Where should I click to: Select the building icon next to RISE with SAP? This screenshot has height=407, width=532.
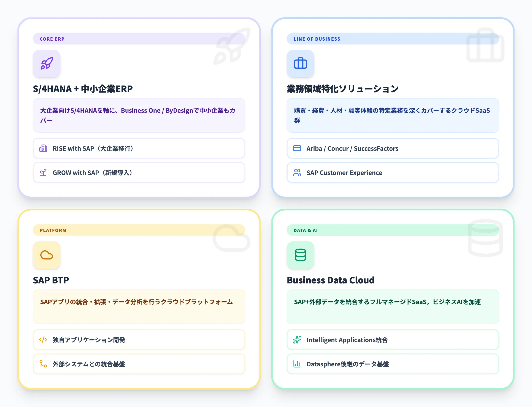pos(43,148)
